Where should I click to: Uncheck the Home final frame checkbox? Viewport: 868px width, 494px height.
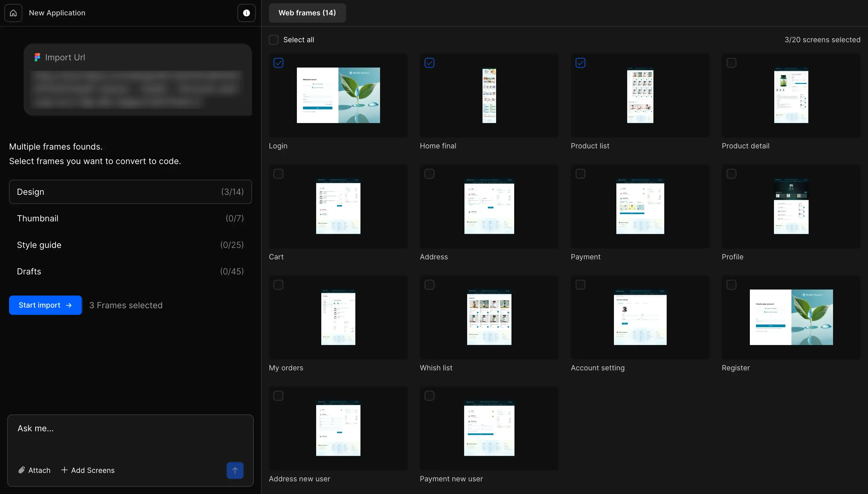(429, 63)
